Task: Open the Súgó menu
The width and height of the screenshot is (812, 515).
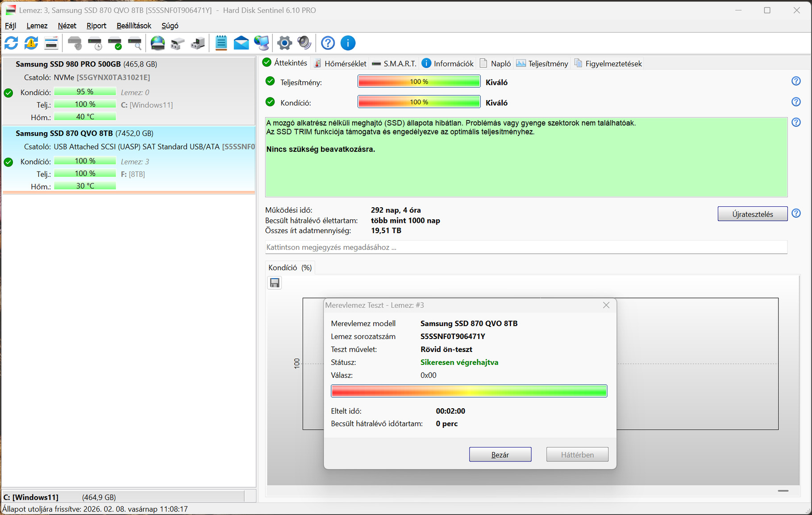Action: click(x=170, y=26)
